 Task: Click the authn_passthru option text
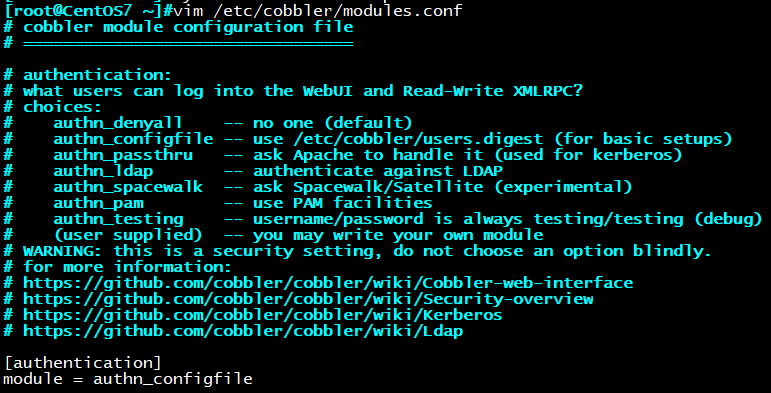click(123, 155)
